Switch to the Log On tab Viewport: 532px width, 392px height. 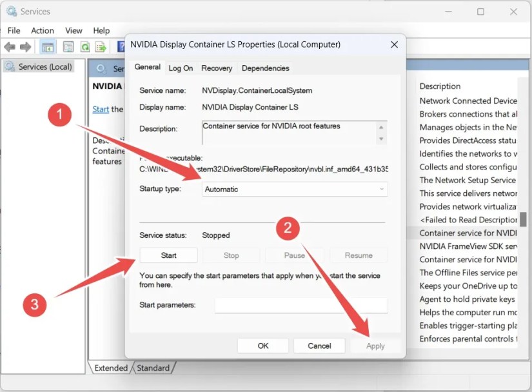coord(181,68)
